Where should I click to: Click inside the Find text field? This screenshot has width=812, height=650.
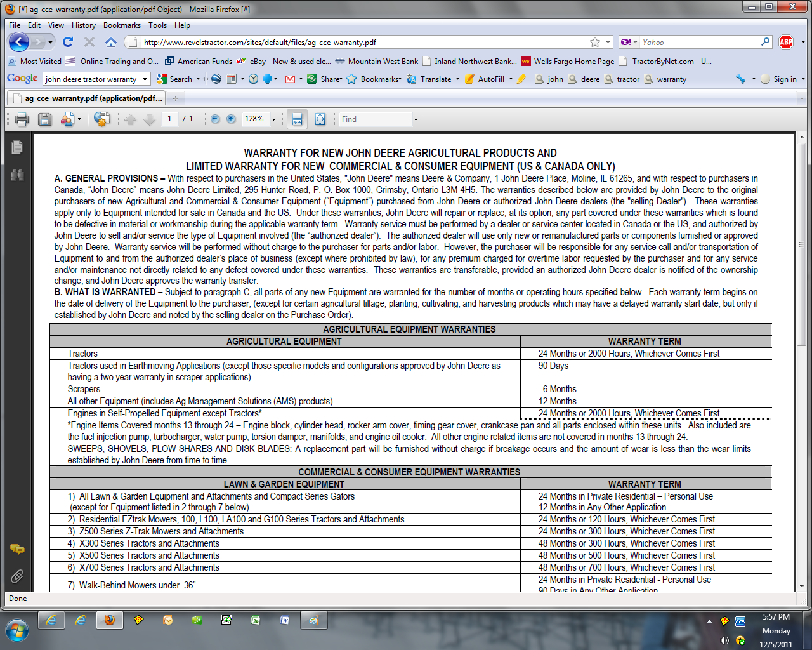[376, 119]
